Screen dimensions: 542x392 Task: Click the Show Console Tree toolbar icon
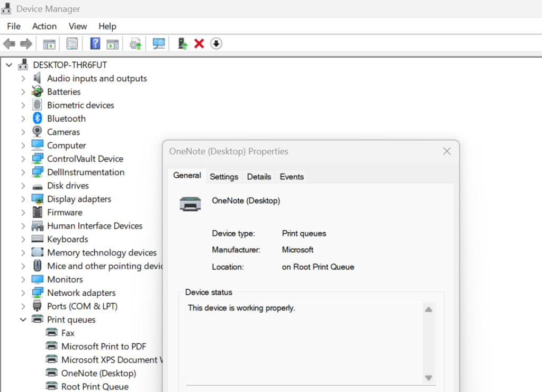coord(49,43)
